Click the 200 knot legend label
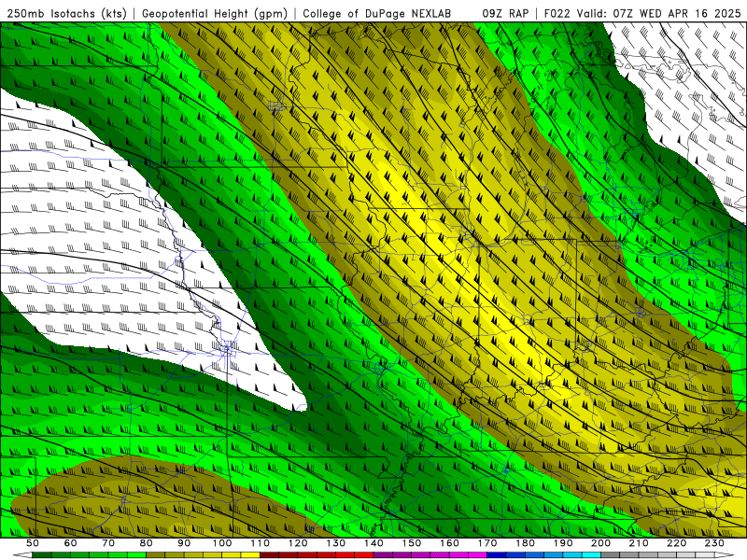 [600, 543]
